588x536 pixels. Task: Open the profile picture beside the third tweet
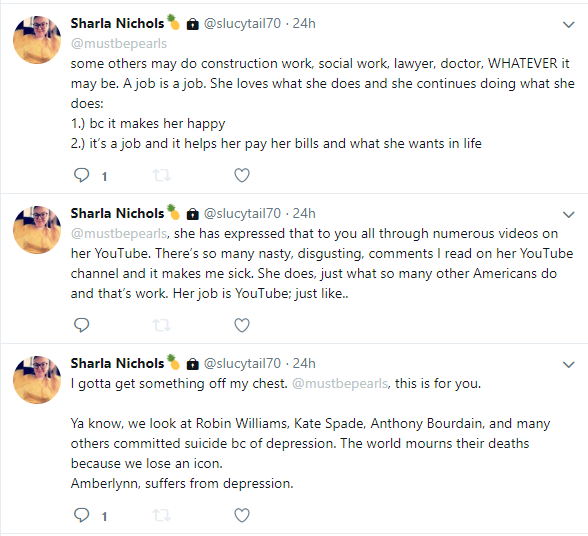(x=37, y=380)
